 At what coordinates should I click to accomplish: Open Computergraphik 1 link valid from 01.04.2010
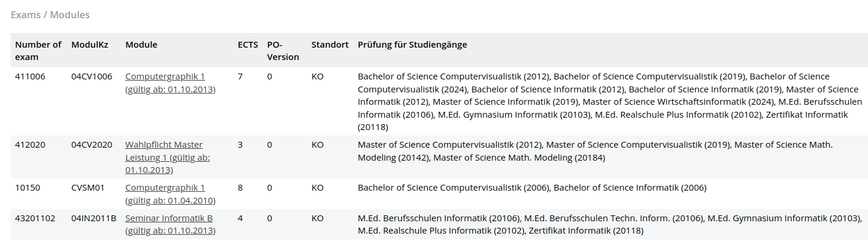coord(165,188)
